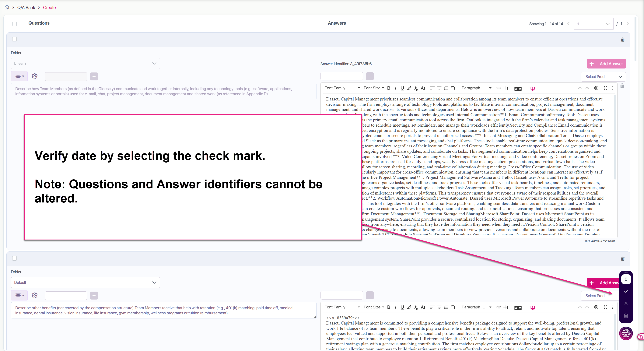Open text alignment dropdown of second question
This screenshot has height=351, width=644.
pos(19,295)
